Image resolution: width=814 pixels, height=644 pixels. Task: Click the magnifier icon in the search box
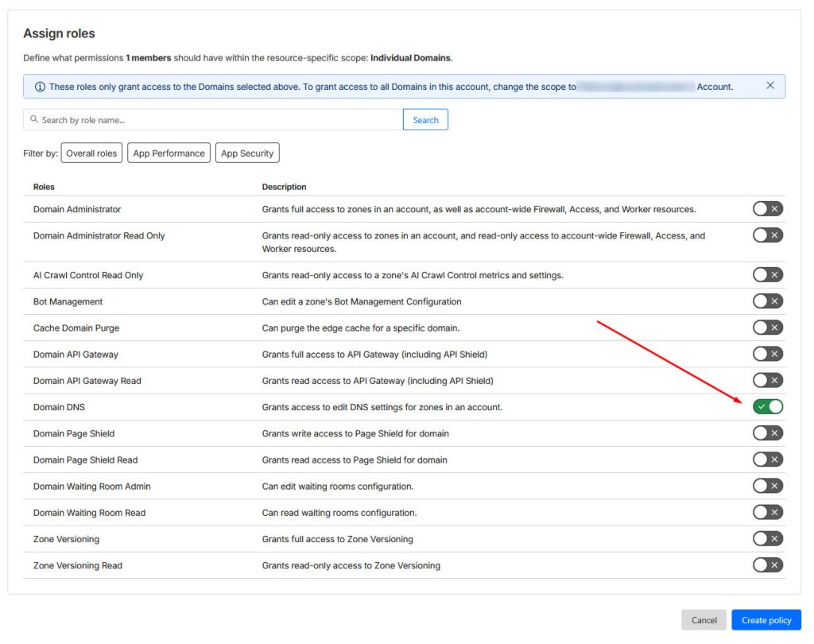34,119
